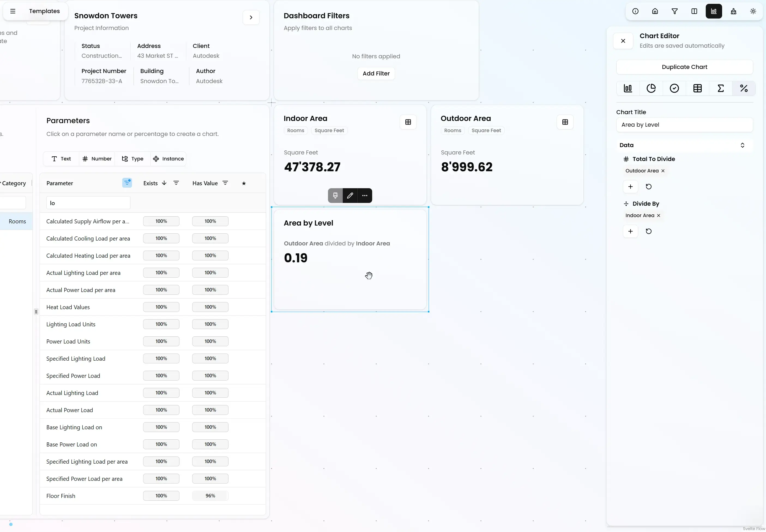Choose the sigma sum chart type
Image resolution: width=766 pixels, height=532 pixels.
(720, 88)
